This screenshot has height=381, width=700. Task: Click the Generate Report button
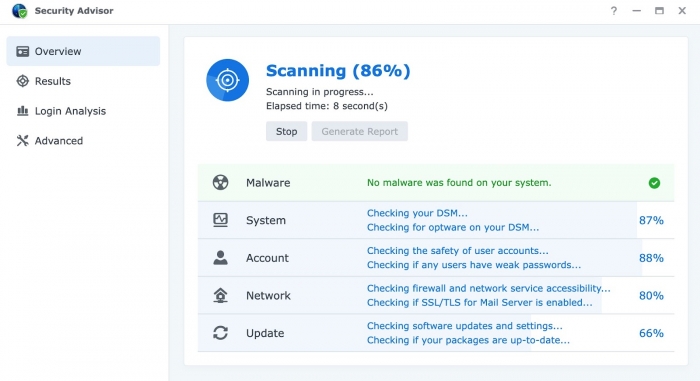pos(359,131)
